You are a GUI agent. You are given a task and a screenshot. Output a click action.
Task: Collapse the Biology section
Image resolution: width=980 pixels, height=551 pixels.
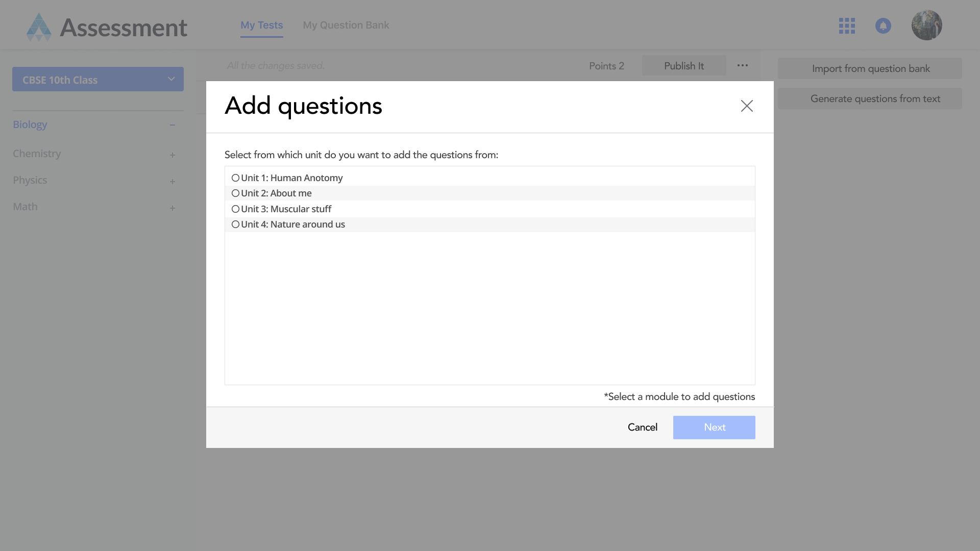173,125
